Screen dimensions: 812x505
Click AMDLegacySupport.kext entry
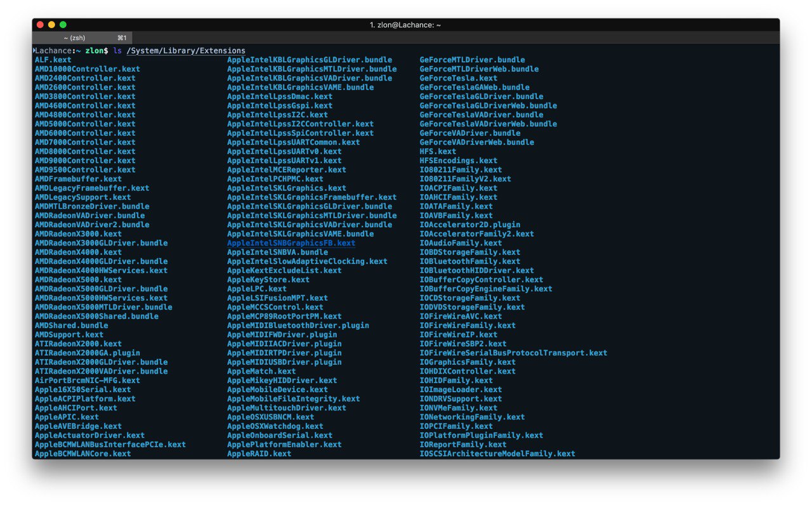(x=83, y=197)
